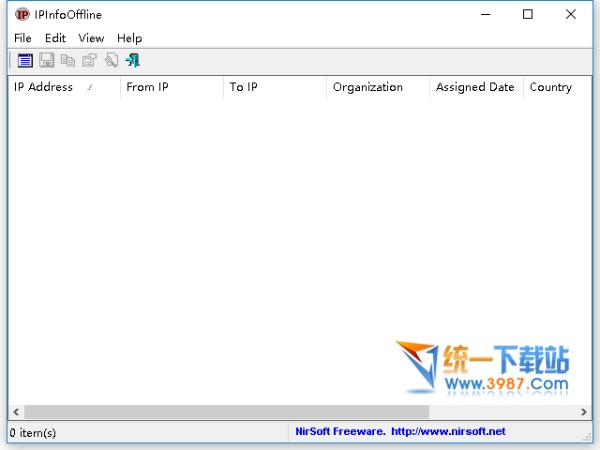Open the Edit menu

55,38
